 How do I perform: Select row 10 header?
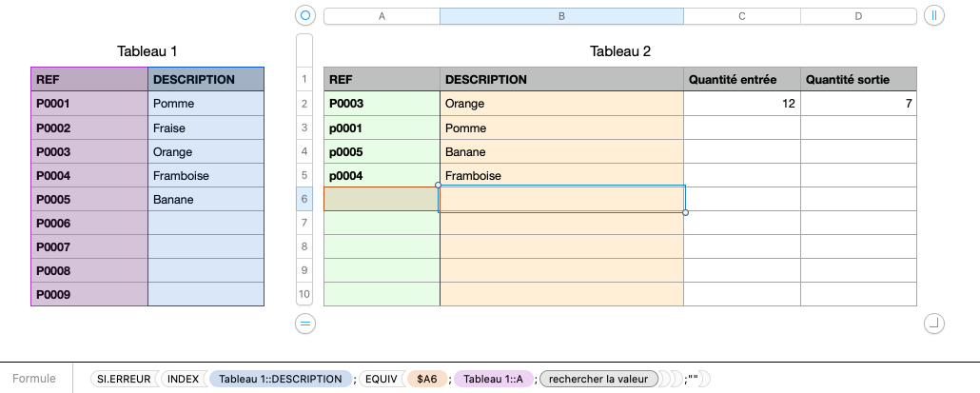[x=304, y=294]
